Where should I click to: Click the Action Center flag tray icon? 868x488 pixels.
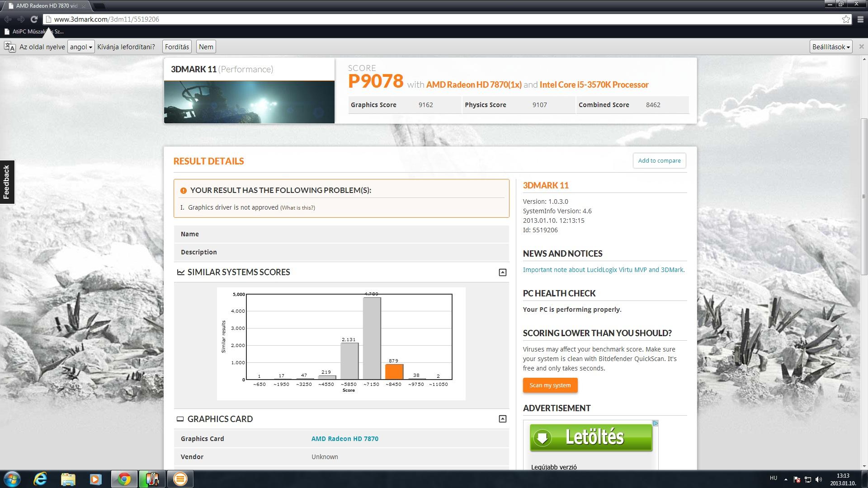(x=797, y=479)
